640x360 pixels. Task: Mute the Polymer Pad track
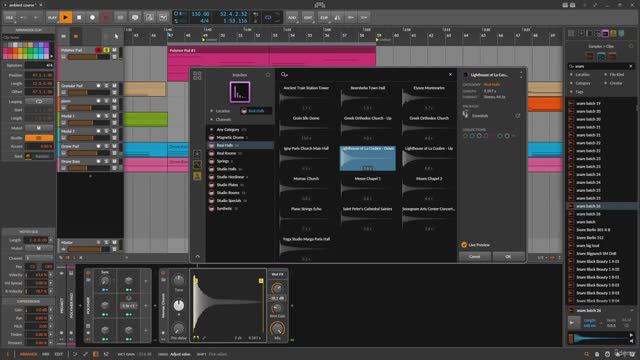pos(115,50)
